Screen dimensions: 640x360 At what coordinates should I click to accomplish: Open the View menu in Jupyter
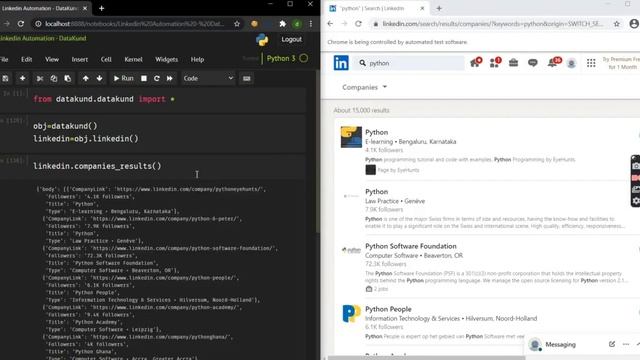(x=52, y=60)
